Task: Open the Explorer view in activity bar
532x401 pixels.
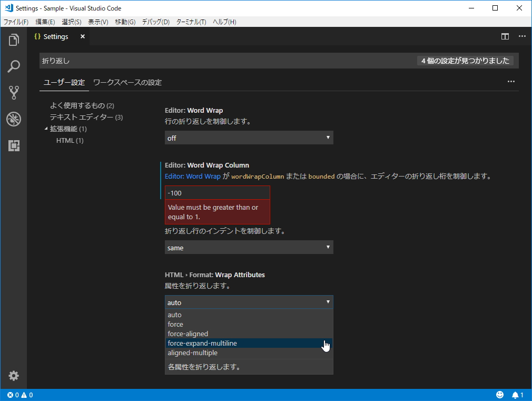Action: coord(14,40)
